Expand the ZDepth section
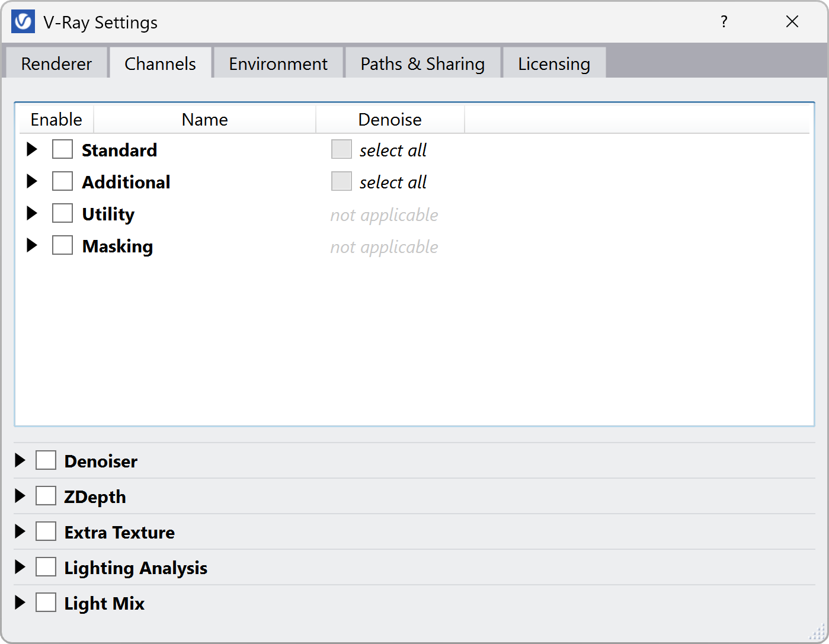This screenshot has height=644, width=829. click(x=20, y=496)
